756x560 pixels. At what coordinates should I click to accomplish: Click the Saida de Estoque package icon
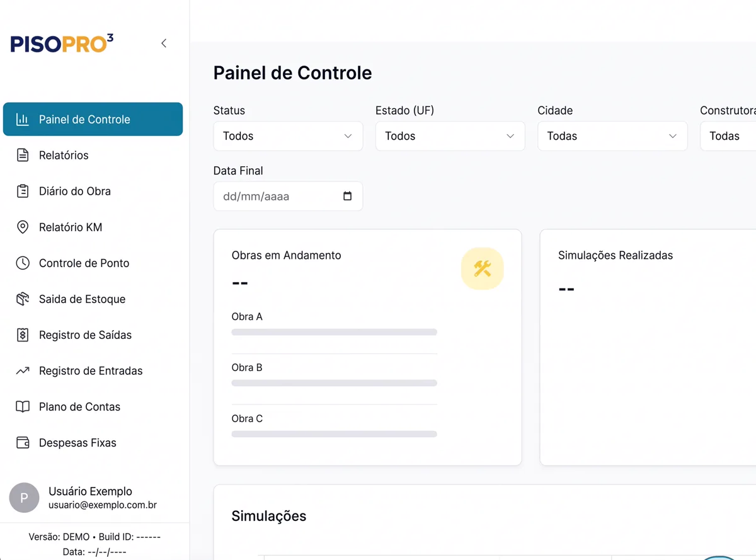click(23, 299)
